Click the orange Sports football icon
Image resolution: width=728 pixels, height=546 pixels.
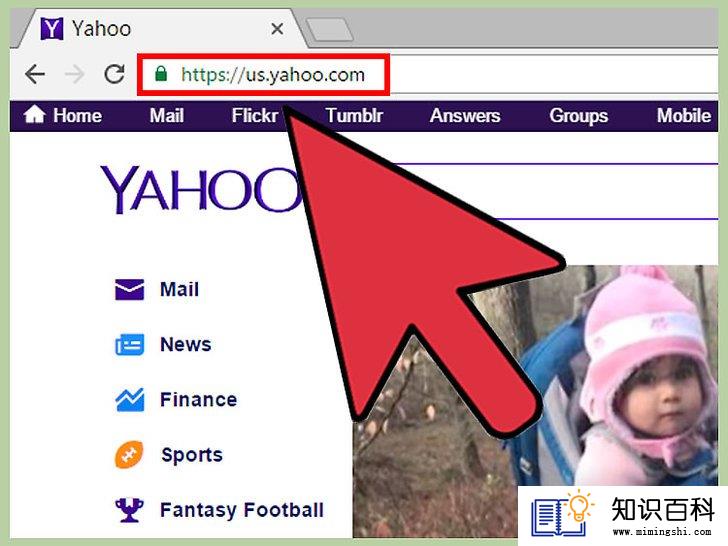tap(129, 455)
